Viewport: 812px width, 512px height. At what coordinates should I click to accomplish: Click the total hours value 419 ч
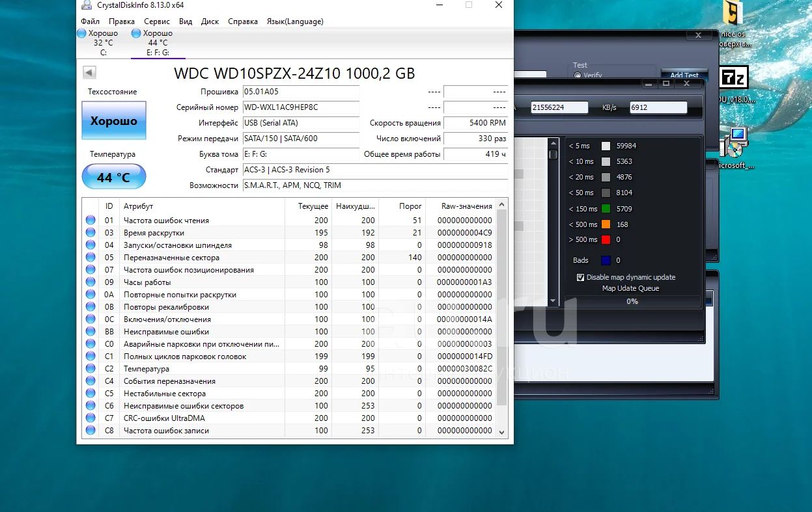click(x=476, y=154)
